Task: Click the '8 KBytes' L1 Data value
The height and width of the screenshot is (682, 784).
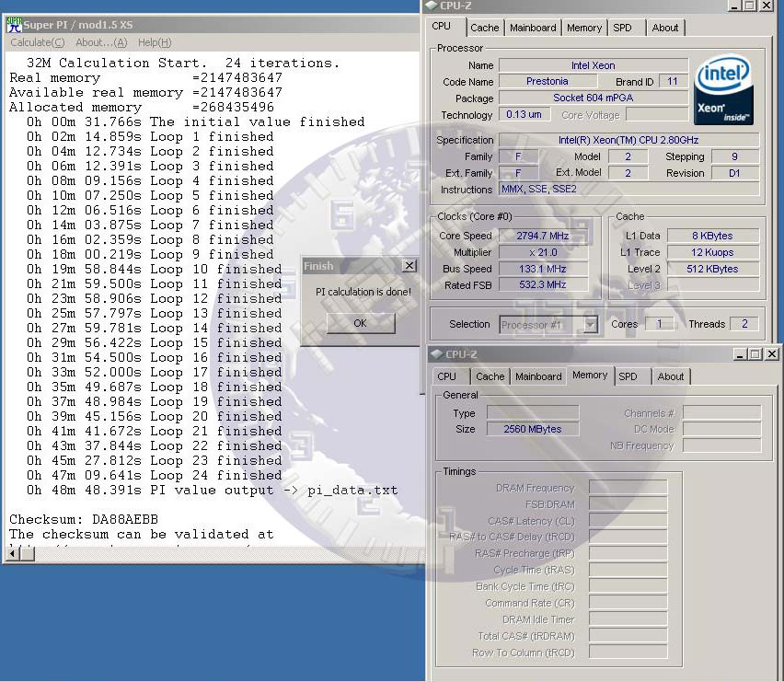Action: (x=712, y=236)
